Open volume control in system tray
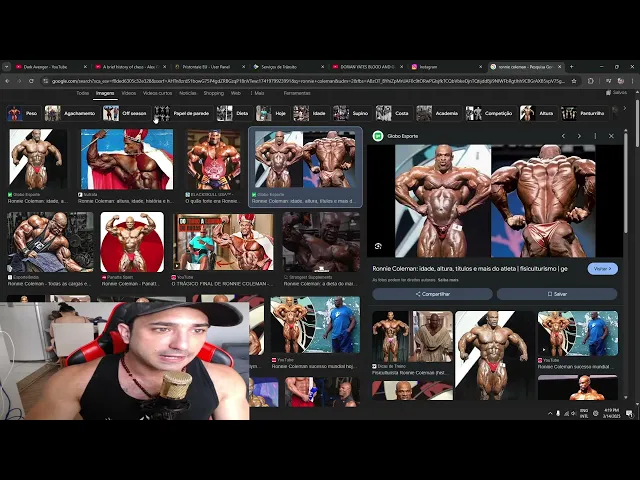Viewport: 640px width, 480px height. [x=573, y=413]
